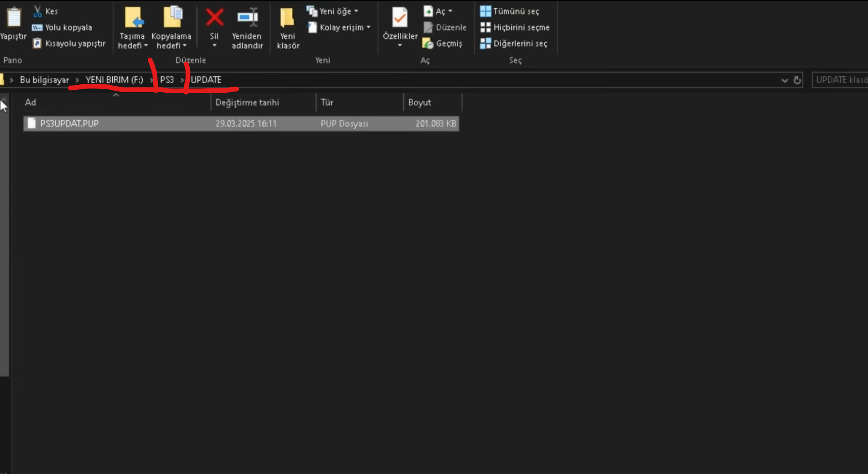Screen dimensions: 868x474
Task: Open the address bar history chevron
Action: click(784, 81)
